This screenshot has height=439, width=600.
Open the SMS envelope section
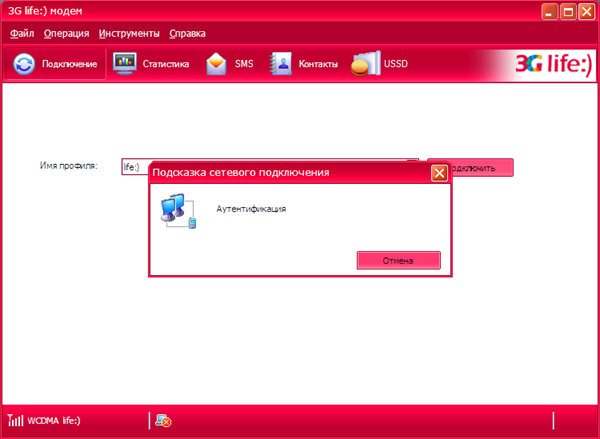[x=230, y=65]
